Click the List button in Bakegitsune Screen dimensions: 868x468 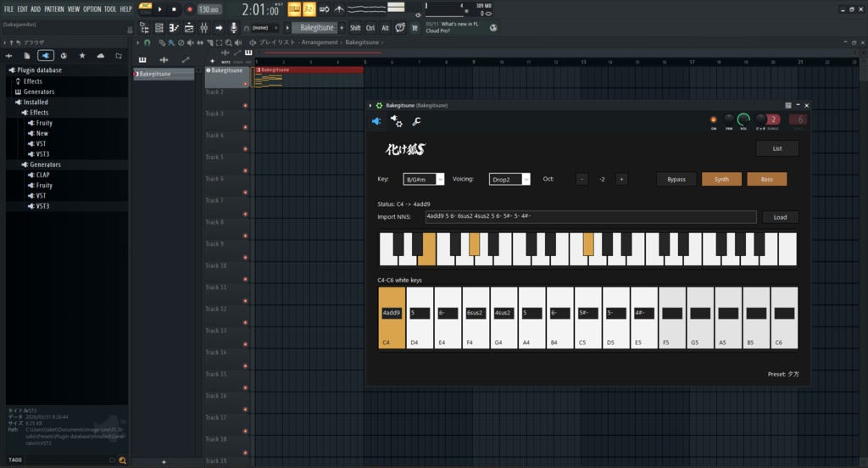point(777,148)
